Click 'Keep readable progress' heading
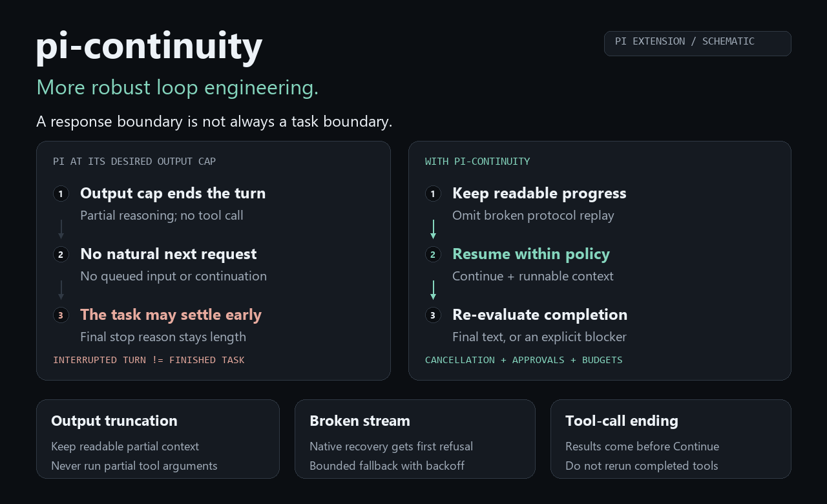The image size is (827, 504). coord(539,193)
